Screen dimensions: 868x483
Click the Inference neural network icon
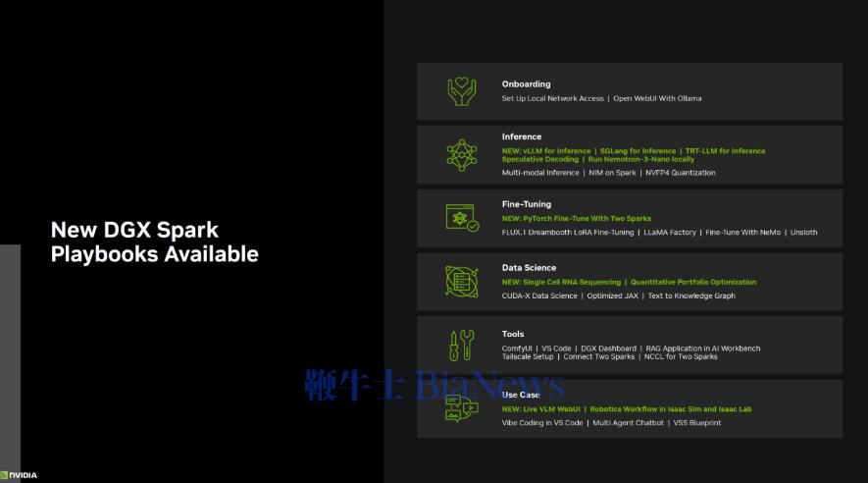(461, 155)
